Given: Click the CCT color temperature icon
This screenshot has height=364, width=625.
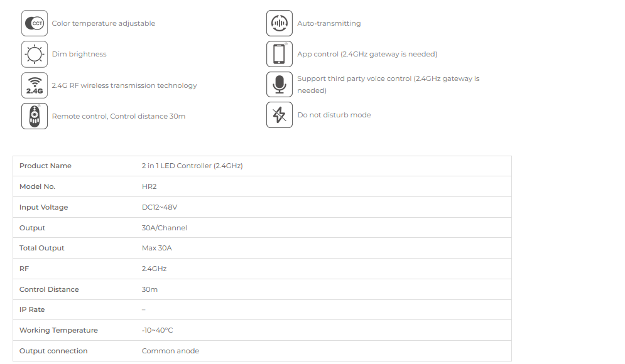Looking at the screenshot, I should [x=35, y=23].
